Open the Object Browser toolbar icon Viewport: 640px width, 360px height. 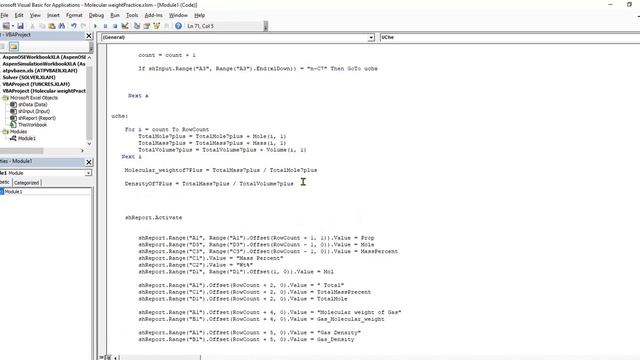[x=156, y=26]
